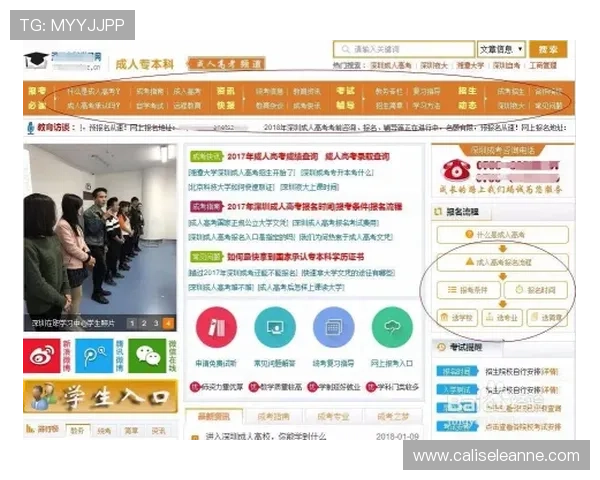This screenshot has height=480, width=600.
Task: Click hot search link 深圳成人高考
Action: click(391, 65)
